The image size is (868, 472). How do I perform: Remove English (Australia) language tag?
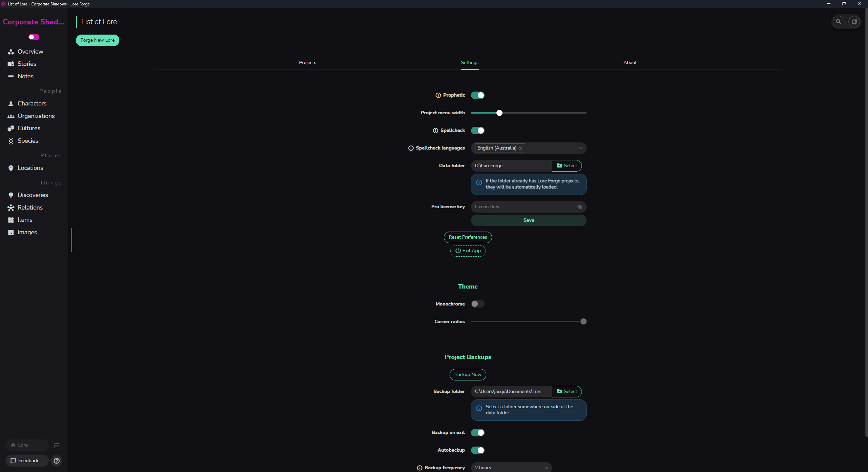point(520,148)
